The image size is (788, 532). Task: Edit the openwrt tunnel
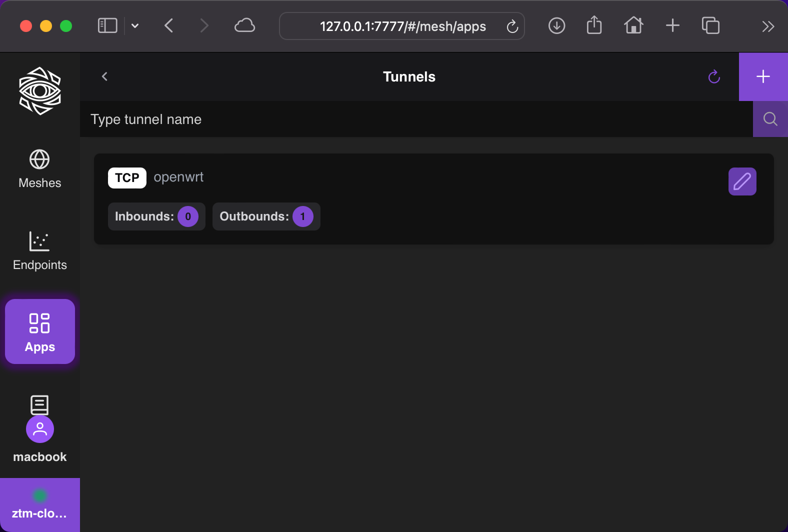742,181
